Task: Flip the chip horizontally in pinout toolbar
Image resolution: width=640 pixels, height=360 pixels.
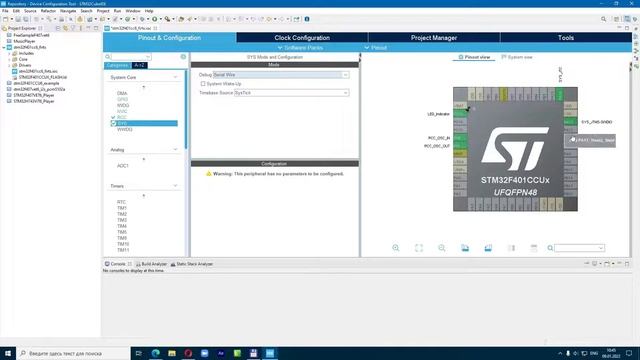Action: click(511, 248)
